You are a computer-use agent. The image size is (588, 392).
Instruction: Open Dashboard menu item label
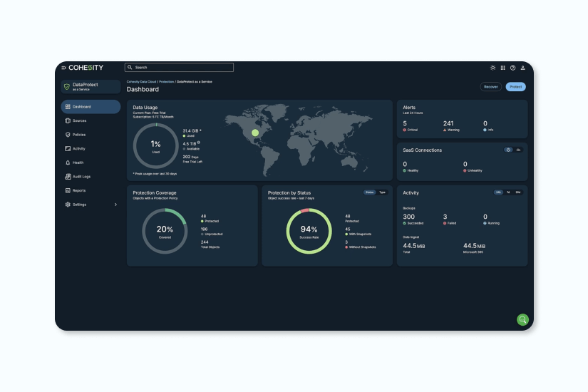[82, 107]
